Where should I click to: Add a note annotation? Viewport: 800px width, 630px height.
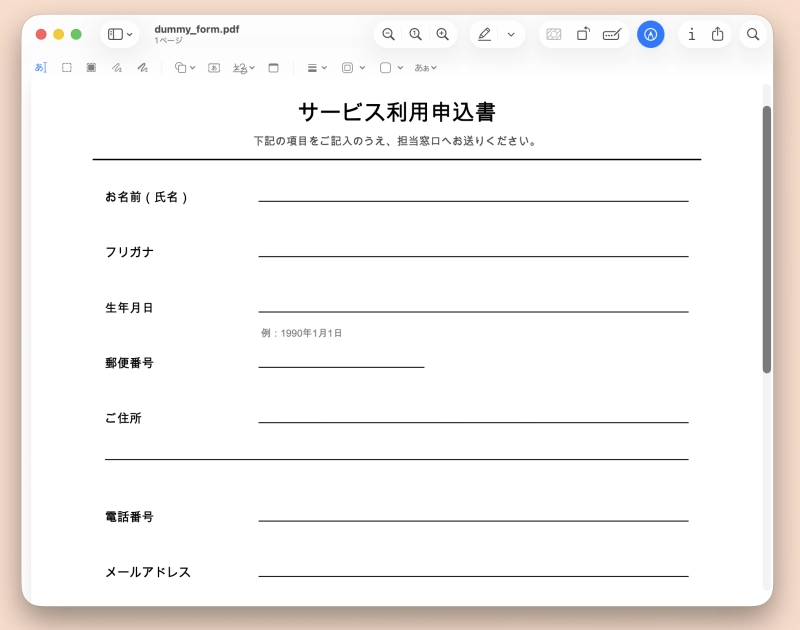tap(274, 67)
